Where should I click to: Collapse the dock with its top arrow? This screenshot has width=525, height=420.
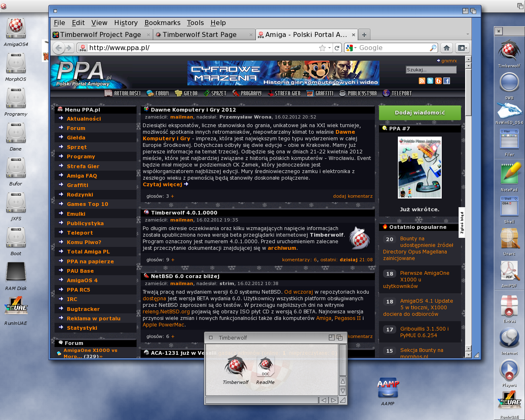[x=498, y=31]
